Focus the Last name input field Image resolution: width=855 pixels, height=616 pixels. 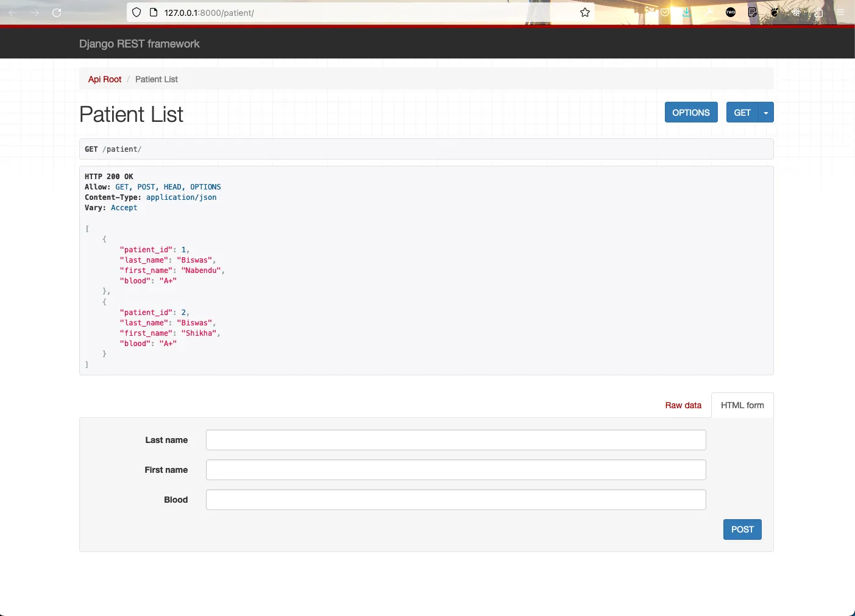point(456,440)
